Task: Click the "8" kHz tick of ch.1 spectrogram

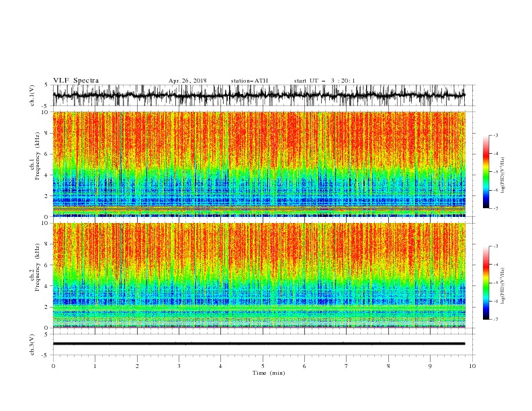Action: (47, 133)
